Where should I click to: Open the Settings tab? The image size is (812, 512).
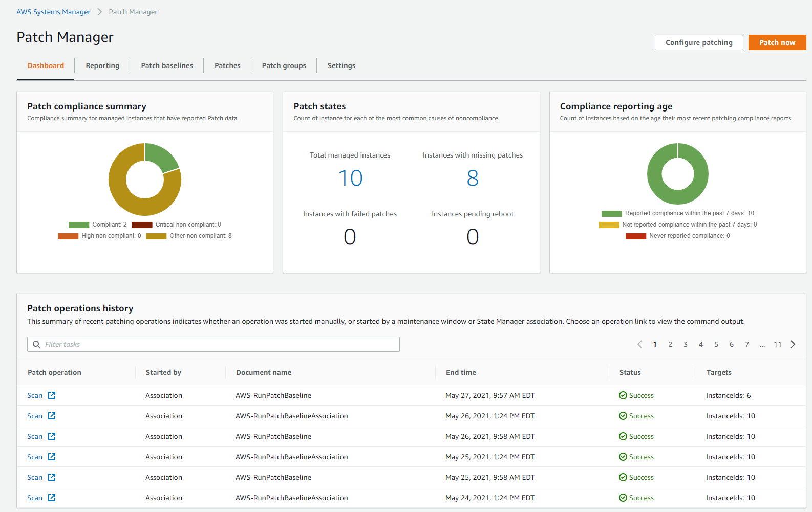click(x=341, y=65)
